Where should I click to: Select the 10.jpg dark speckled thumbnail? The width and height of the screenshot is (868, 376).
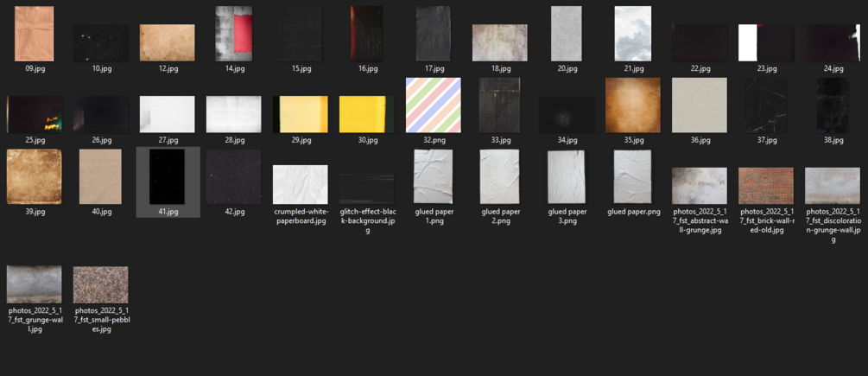point(101,42)
